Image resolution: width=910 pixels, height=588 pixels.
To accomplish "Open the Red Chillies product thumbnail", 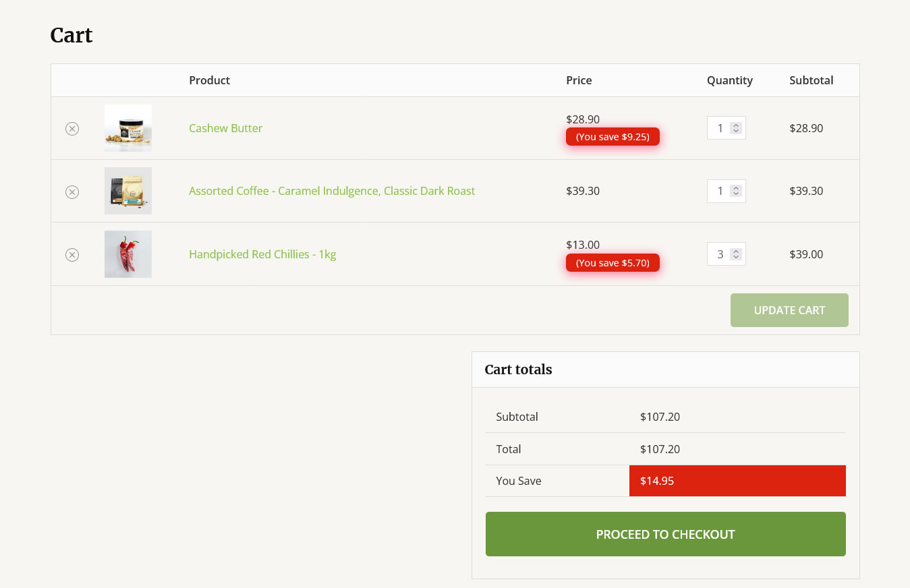I will pyautogui.click(x=128, y=254).
